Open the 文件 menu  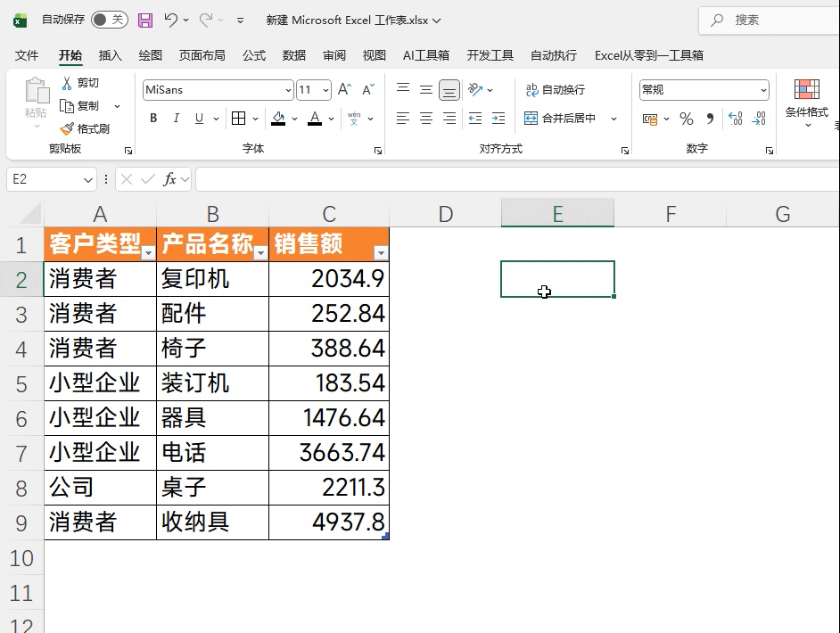26,55
